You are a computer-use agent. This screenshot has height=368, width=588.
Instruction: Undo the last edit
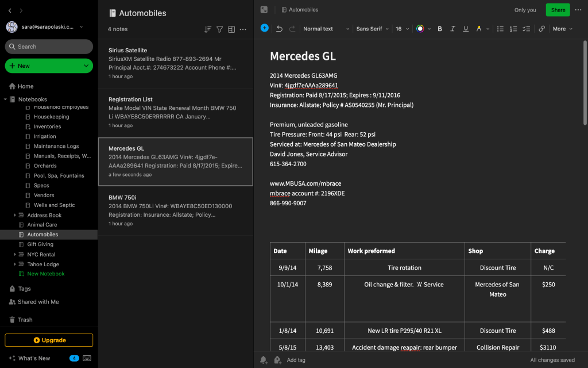280,29
